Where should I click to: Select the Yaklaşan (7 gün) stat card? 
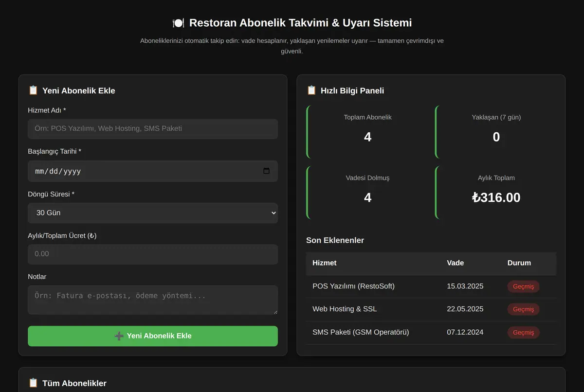pyautogui.click(x=496, y=132)
